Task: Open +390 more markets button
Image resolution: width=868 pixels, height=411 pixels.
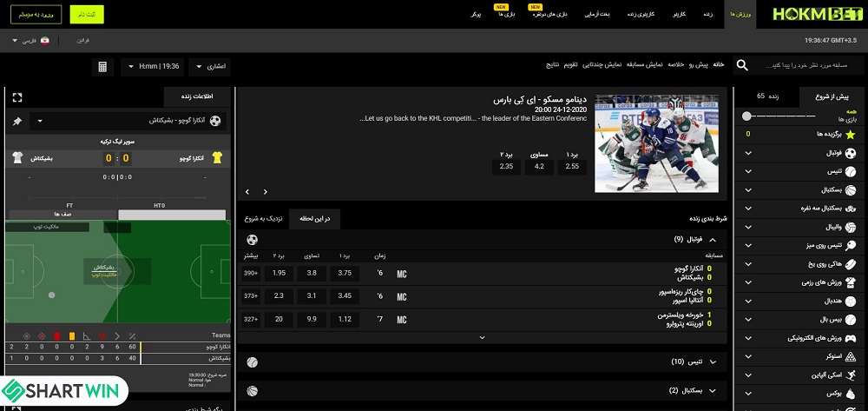Action: [250, 274]
